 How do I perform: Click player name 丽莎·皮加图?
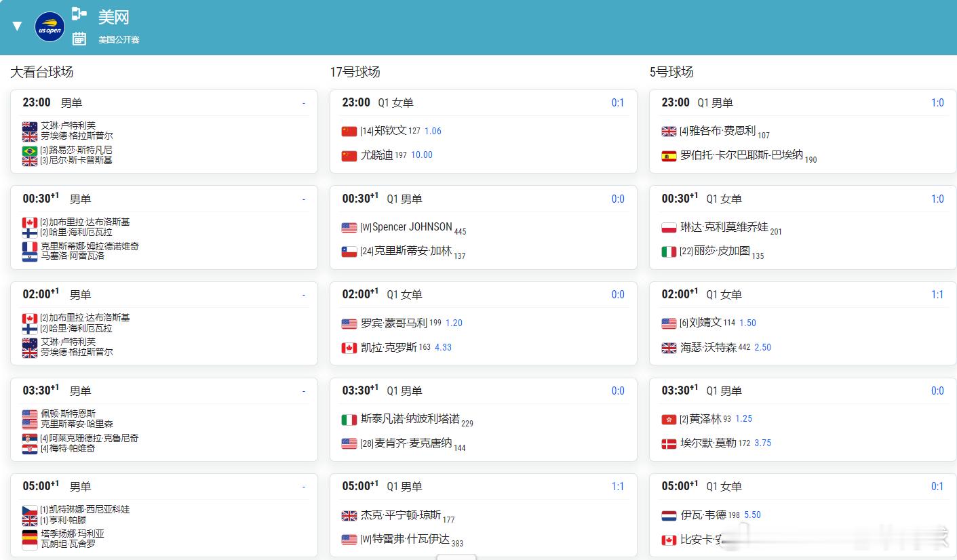(722, 251)
